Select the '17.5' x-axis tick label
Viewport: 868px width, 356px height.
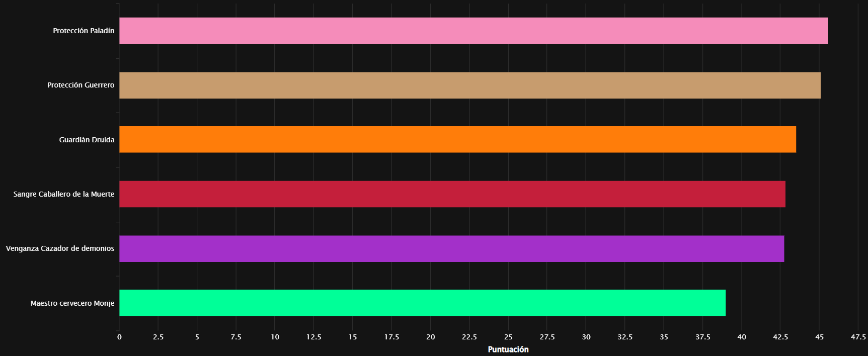pyautogui.click(x=391, y=337)
